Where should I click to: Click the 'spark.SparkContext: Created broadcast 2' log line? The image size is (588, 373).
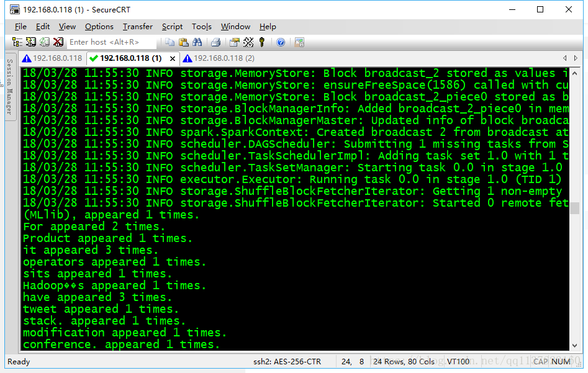click(x=296, y=132)
